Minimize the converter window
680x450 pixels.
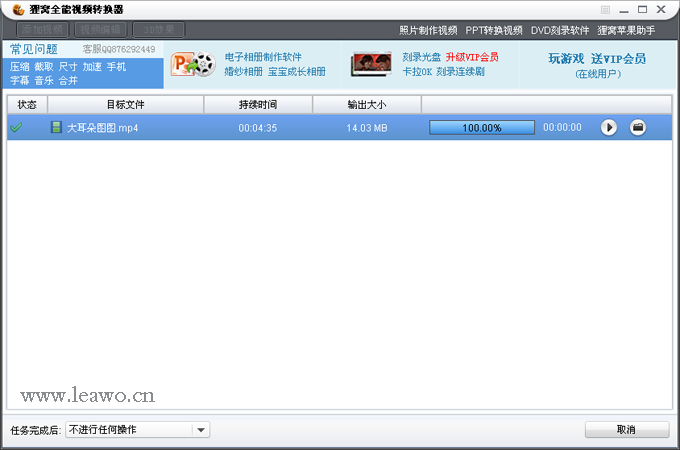(x=624, y=10)
